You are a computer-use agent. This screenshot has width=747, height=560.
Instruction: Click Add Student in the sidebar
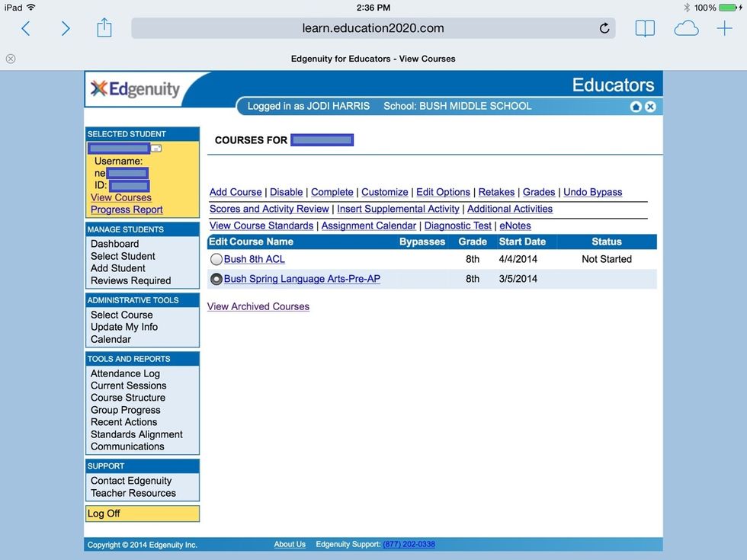tap(117, 268)
